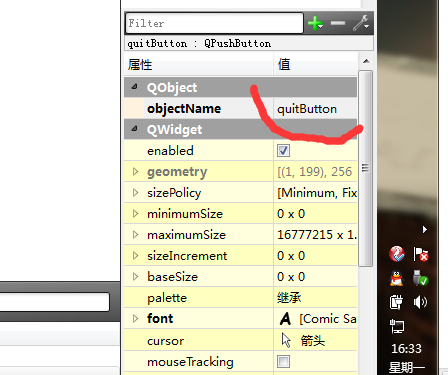Expand the maximumSize property
Image resolution: width=448 pixels, height=375 pixels.
pyautogui.click(x=135, y=235)
